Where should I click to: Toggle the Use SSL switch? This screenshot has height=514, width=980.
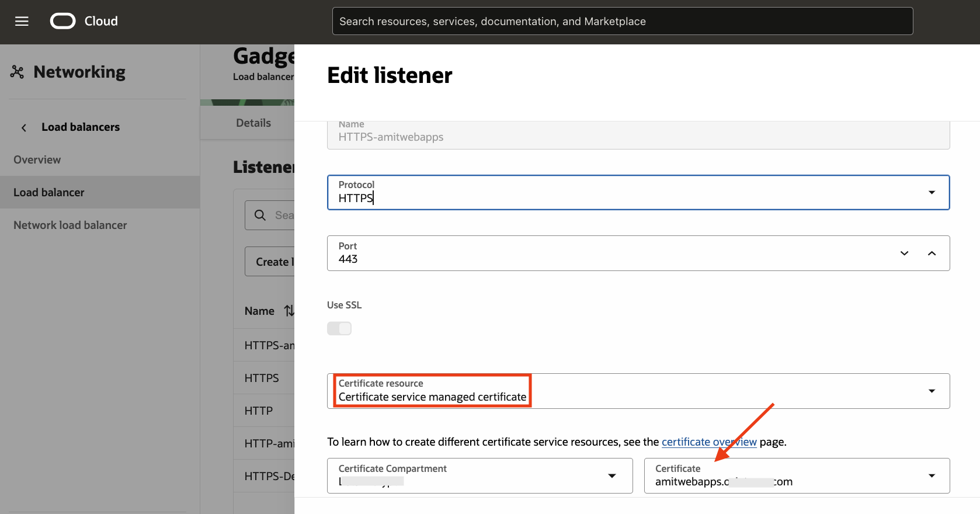point(339,328)
